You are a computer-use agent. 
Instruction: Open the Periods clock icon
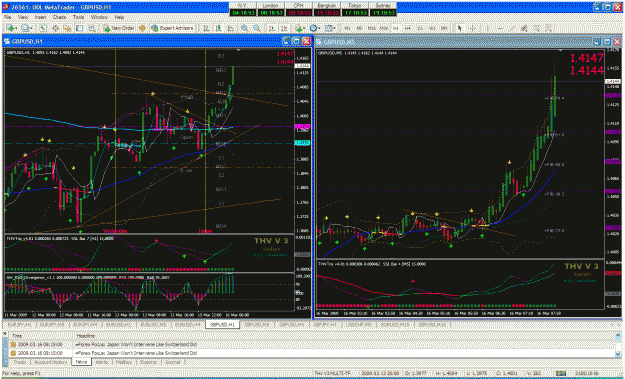click(x=314, y=28)
